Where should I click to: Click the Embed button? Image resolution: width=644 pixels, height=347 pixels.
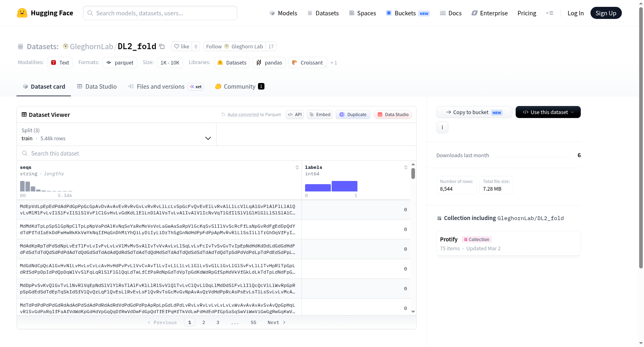[320, 114]
